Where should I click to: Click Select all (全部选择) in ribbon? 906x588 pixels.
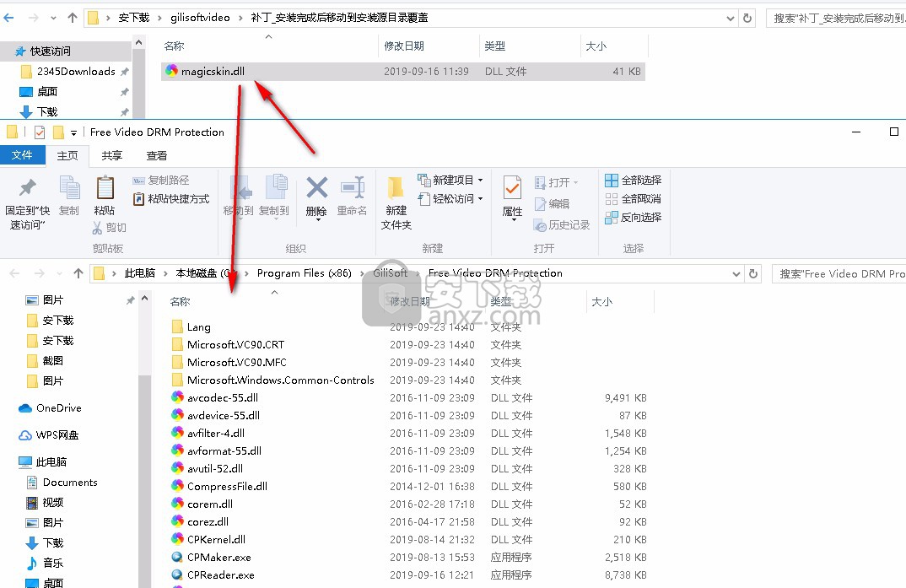(x=634, y=181)
